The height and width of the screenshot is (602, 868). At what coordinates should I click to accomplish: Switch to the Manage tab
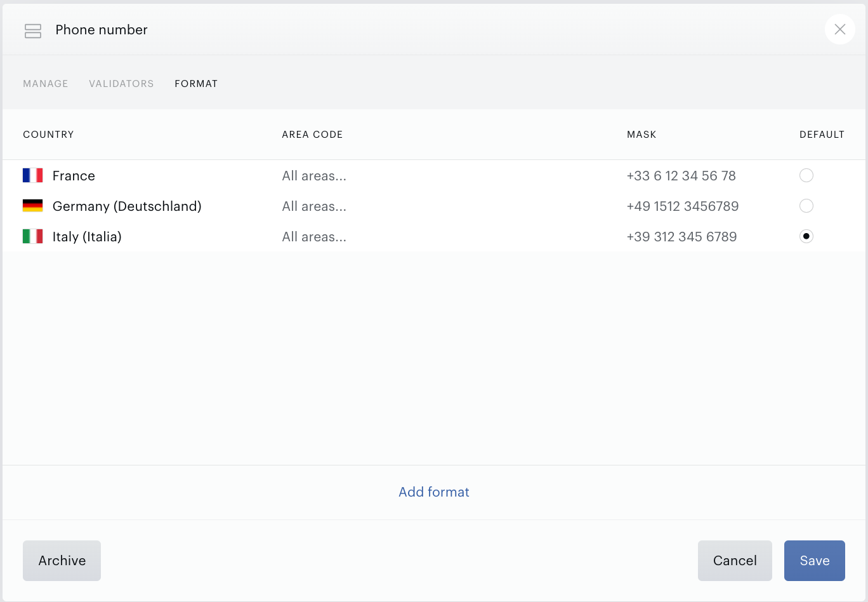[46, 84]
